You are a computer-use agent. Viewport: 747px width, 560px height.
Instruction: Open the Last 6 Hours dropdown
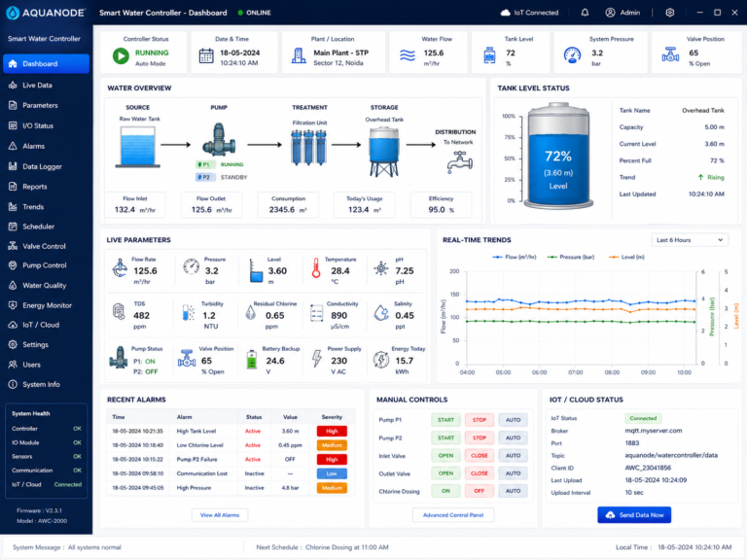click(690, 240)
